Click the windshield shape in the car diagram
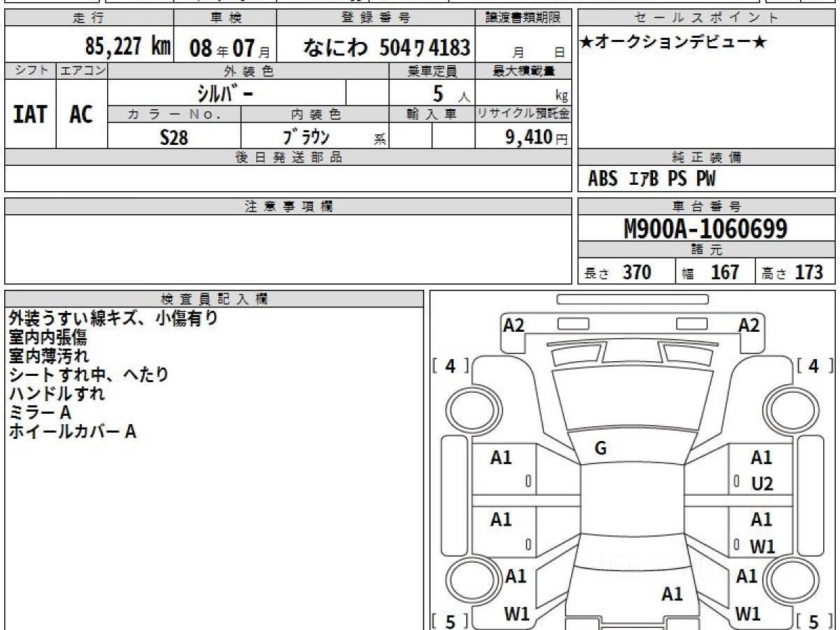840x630 pixels. click(x=627, y=400)
